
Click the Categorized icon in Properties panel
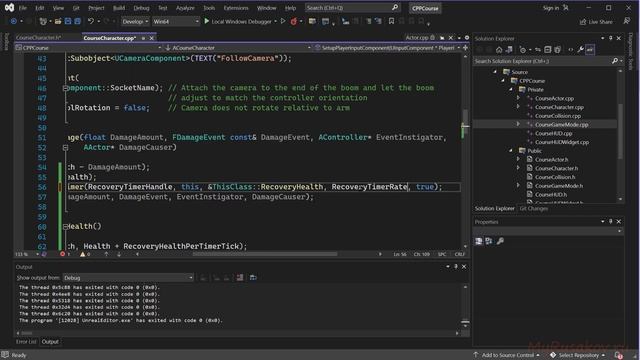(479, 241)
